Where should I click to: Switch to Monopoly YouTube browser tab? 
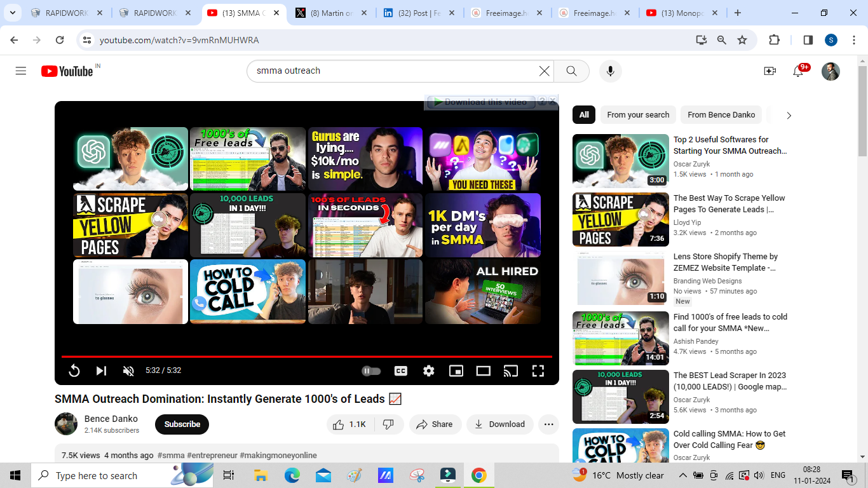click(x=684, y=13)
